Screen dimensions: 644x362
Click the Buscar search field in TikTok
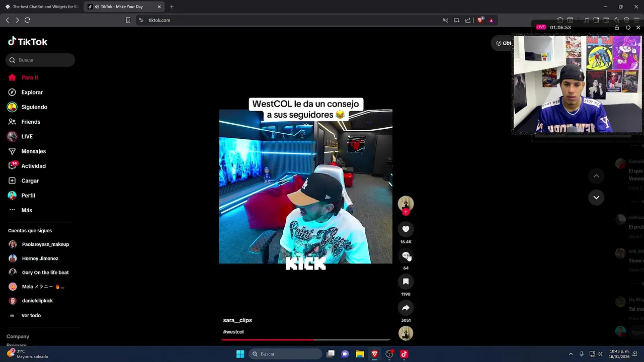(x=40, y=60)
